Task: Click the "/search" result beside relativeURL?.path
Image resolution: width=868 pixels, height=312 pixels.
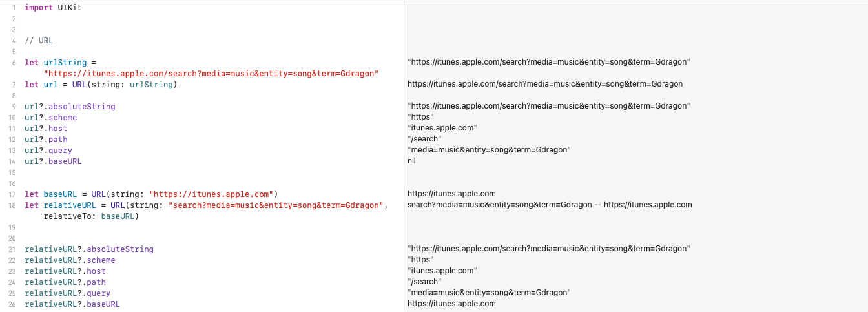Action: pyautogui.click(x=425, y=282)
